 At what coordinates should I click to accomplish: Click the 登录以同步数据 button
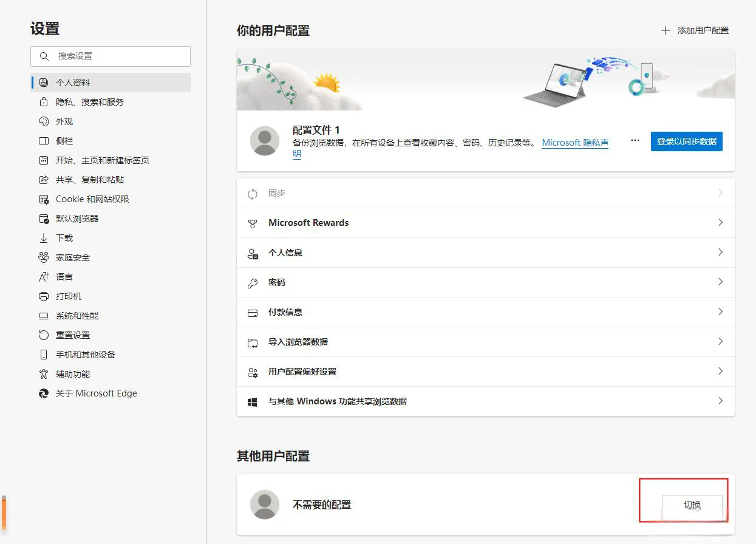click(687, 141)
